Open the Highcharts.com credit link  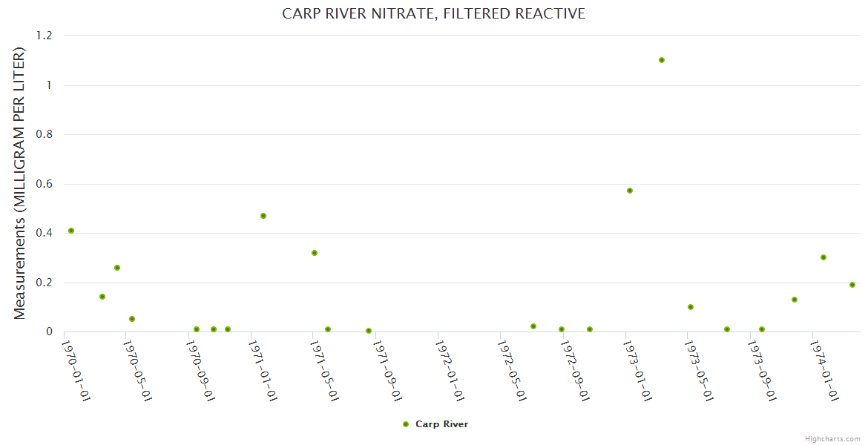coord(832,438)
